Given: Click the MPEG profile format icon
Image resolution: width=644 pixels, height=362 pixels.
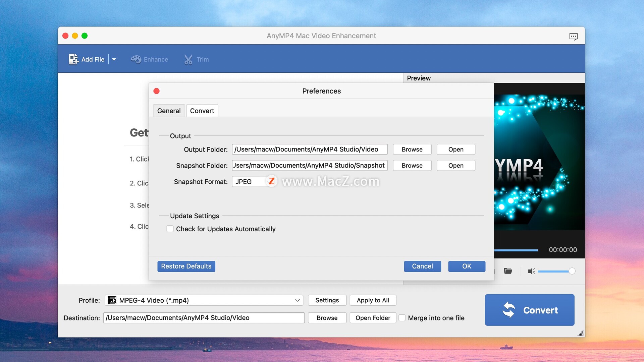Looking at the screenshot, I should [112, 300].
